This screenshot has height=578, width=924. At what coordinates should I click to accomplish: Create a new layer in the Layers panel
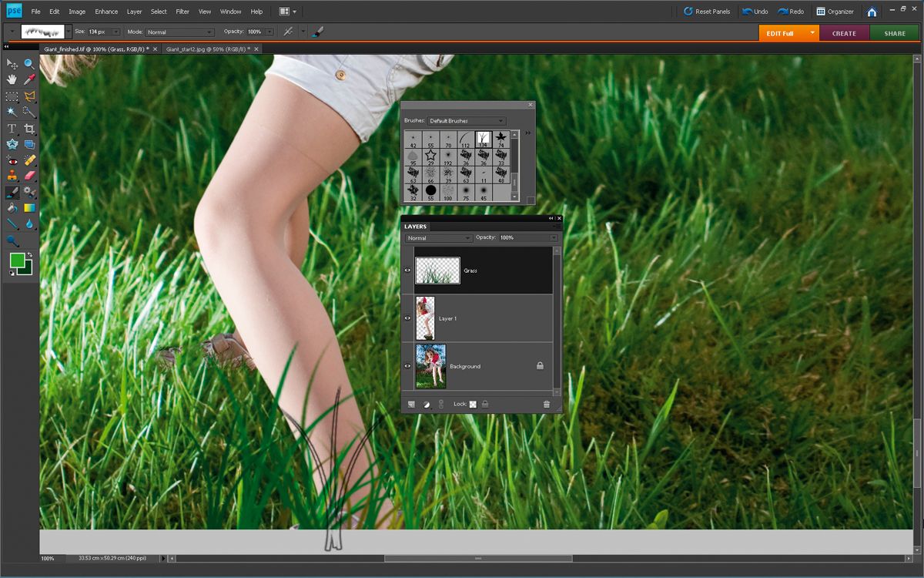[x=411, y=403]
